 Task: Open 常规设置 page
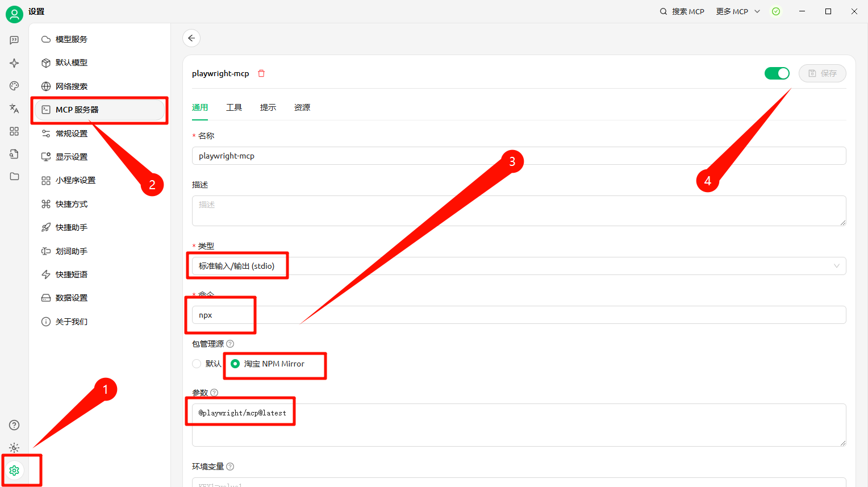click(x=100, y=134)
